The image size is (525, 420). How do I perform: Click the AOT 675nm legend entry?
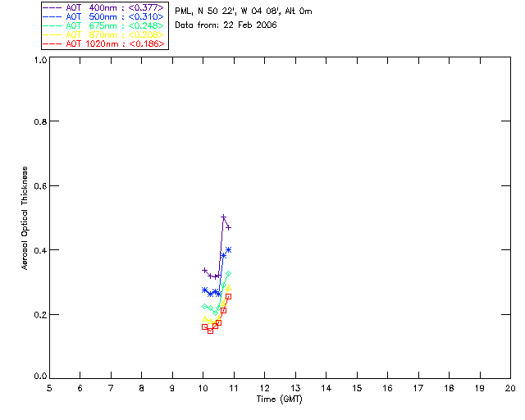[x=103, y=25]
